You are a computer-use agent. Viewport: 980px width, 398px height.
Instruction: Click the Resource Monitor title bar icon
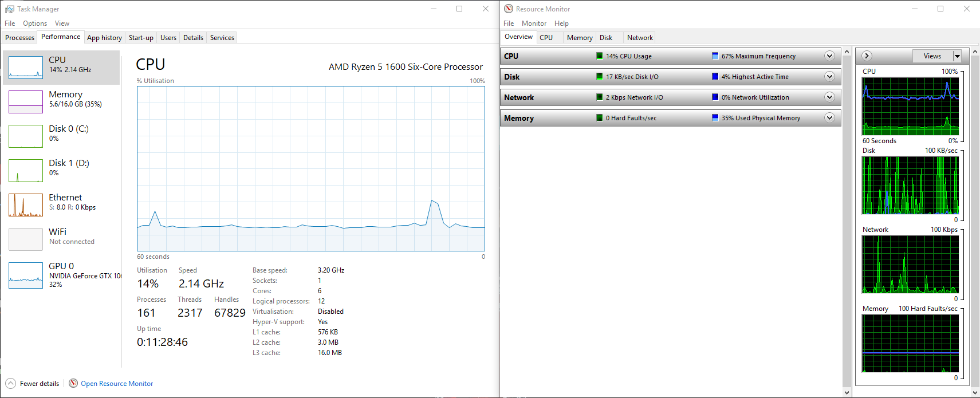click(x=508, y=9)
